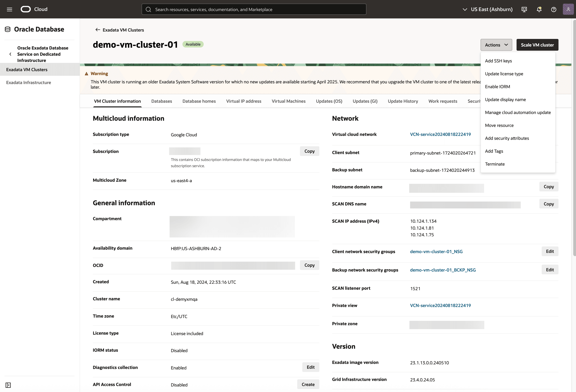Click the Scale VM cluster button

[537, 45]
